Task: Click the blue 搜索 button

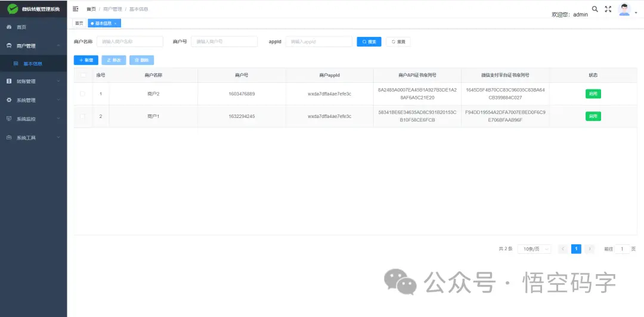Action: click(369, 42)
